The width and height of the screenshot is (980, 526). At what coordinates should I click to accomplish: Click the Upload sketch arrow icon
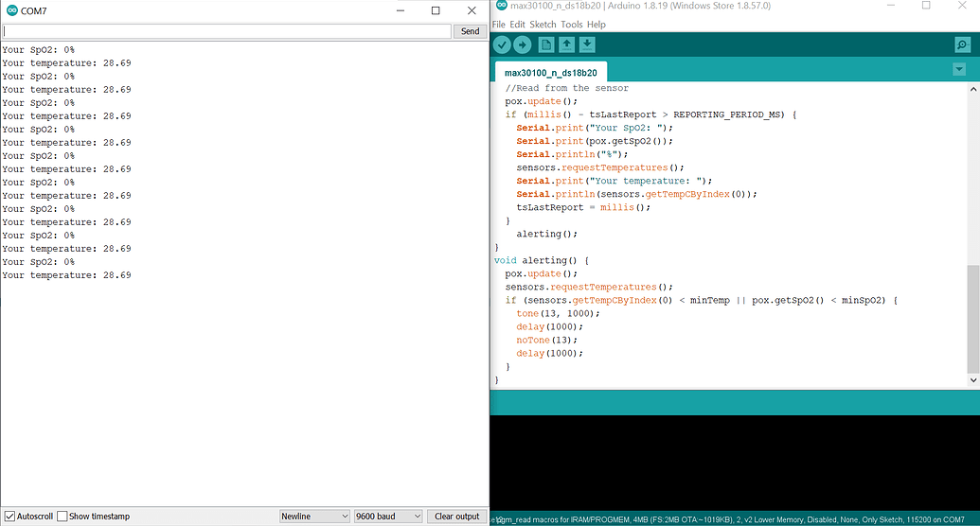click(522, 44)
